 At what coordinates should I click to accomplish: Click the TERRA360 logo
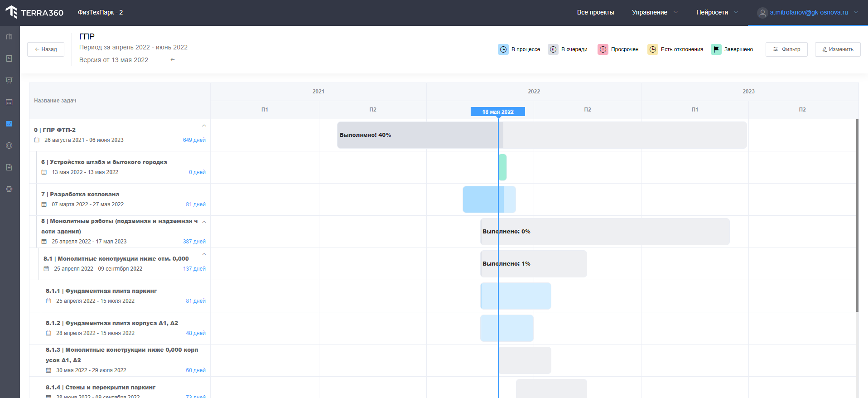pyautogui.click(x=34, y=12)
